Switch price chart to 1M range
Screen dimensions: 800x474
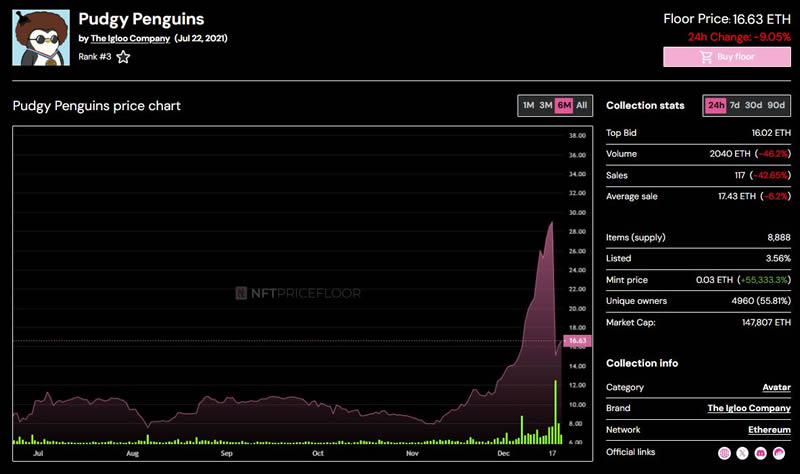(x=528, y=105)
